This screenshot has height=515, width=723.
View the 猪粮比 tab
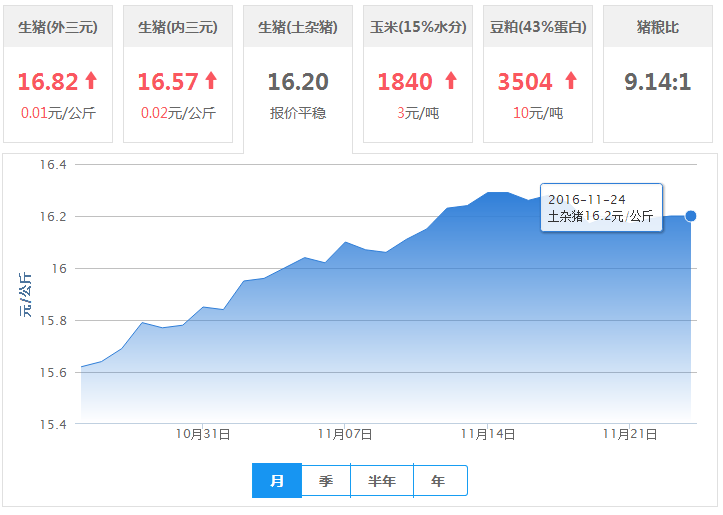tap(658, 27)
